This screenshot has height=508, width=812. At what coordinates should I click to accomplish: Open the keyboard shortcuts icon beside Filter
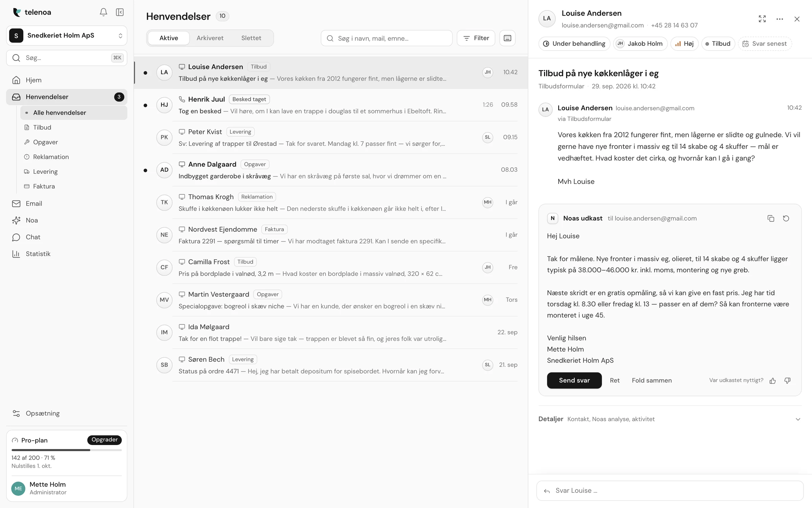[507, 38]
